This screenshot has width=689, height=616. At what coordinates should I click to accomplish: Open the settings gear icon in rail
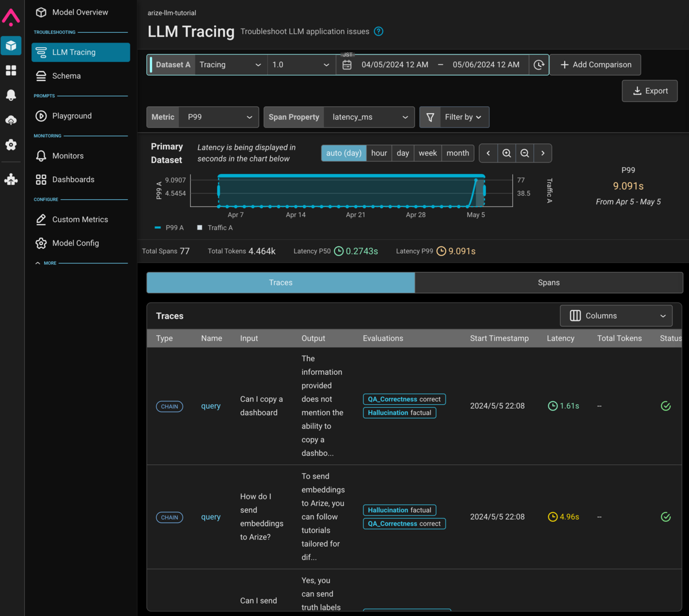pyautogui.click(x=11, y=145)
